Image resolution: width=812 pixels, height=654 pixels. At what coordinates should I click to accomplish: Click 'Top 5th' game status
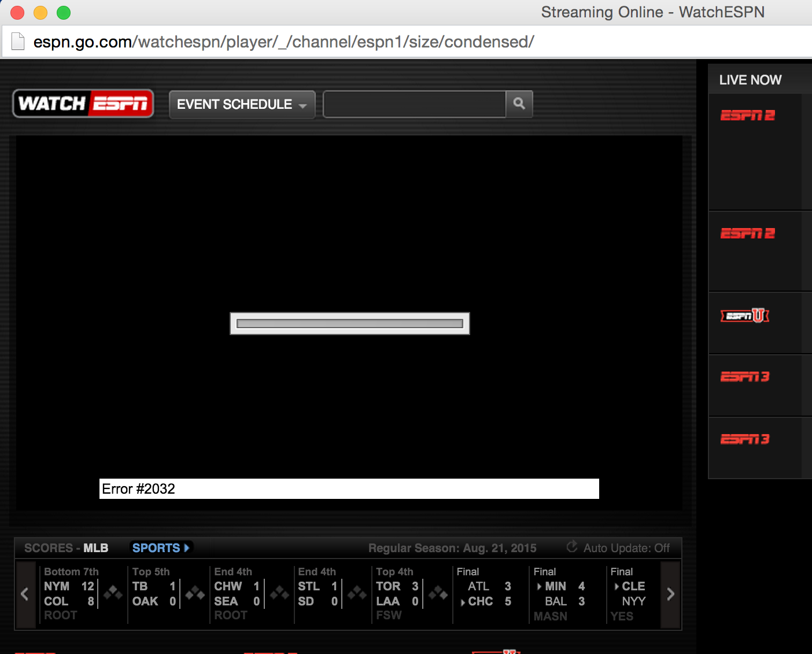point(151,572)
